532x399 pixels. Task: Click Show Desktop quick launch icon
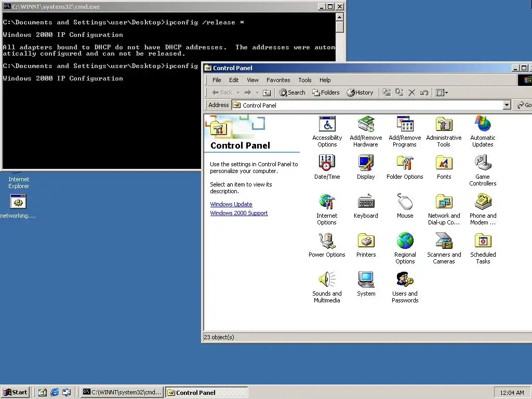tap(42, 392)
